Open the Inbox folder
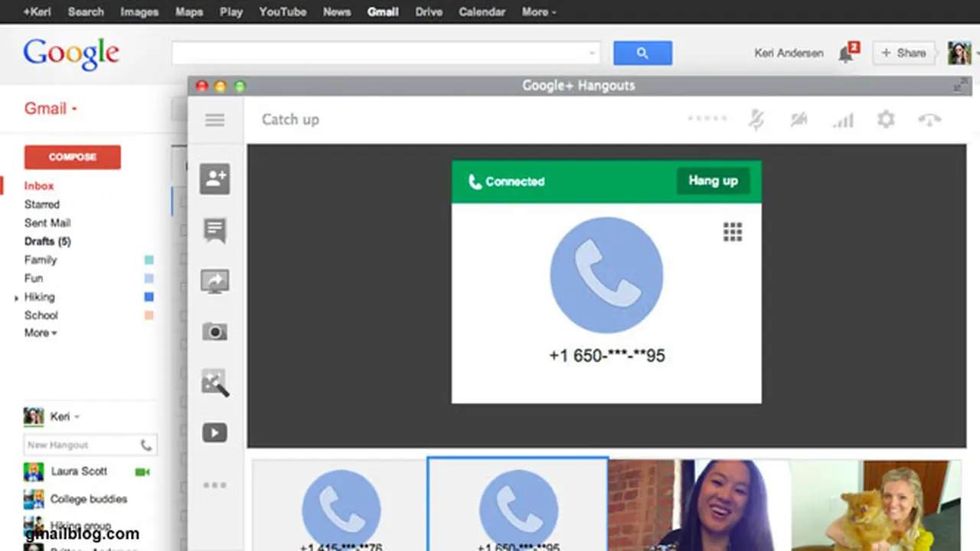Screen dimensions: 980x551 click(39, 186)
